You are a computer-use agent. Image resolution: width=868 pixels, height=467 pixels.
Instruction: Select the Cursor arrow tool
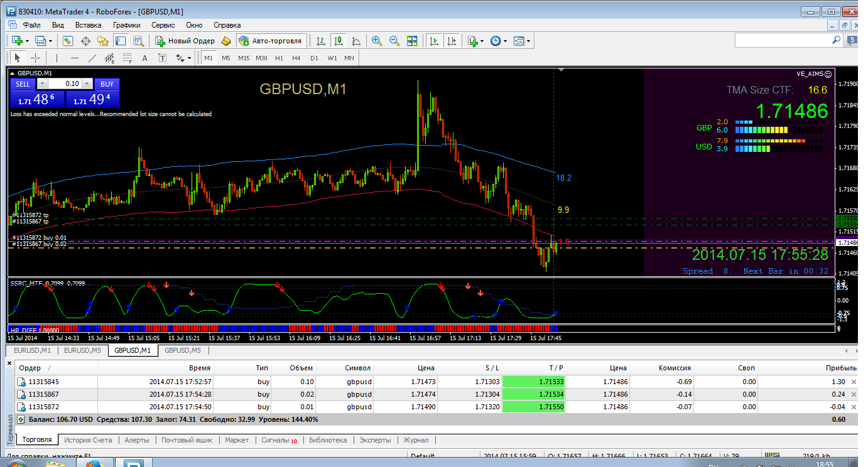tap(18, 58)
